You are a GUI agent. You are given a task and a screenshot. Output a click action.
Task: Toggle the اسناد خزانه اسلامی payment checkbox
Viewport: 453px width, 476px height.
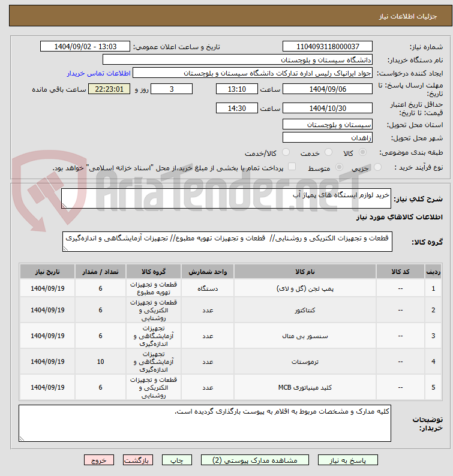[292, 166]
